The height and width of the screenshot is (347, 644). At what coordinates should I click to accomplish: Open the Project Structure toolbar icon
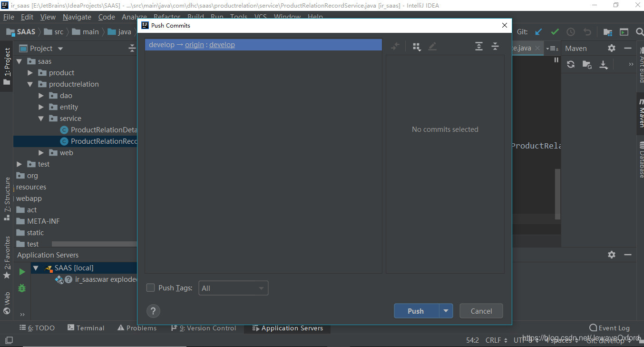point(608,32)
